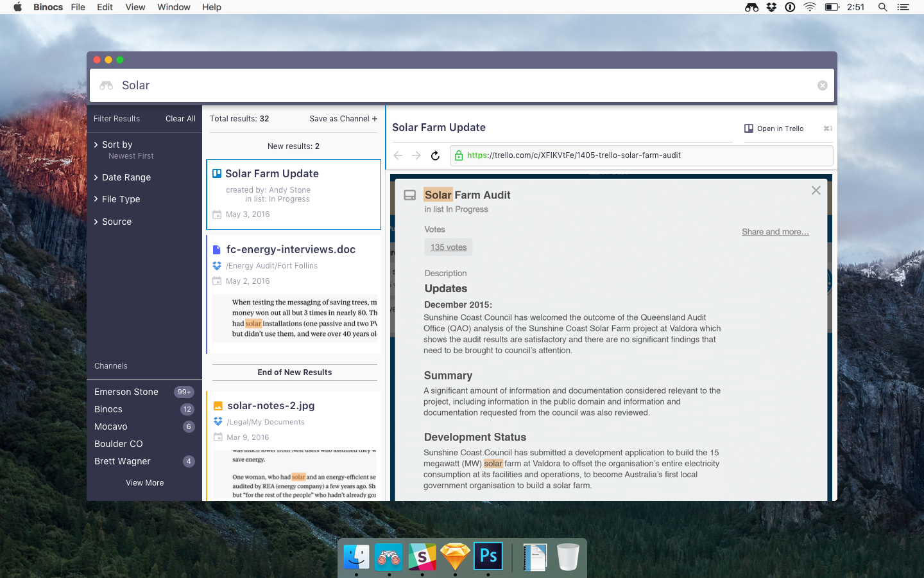This screenshot has width=924, height=578.
Task: Click the green padlock icon in the URL bar
Action: pos(458,155)
